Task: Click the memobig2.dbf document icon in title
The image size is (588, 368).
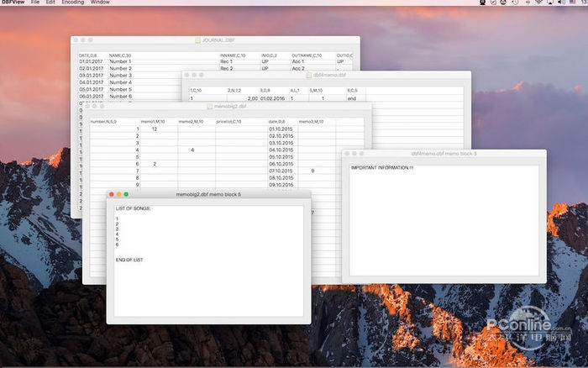Action: click(209, 108)
